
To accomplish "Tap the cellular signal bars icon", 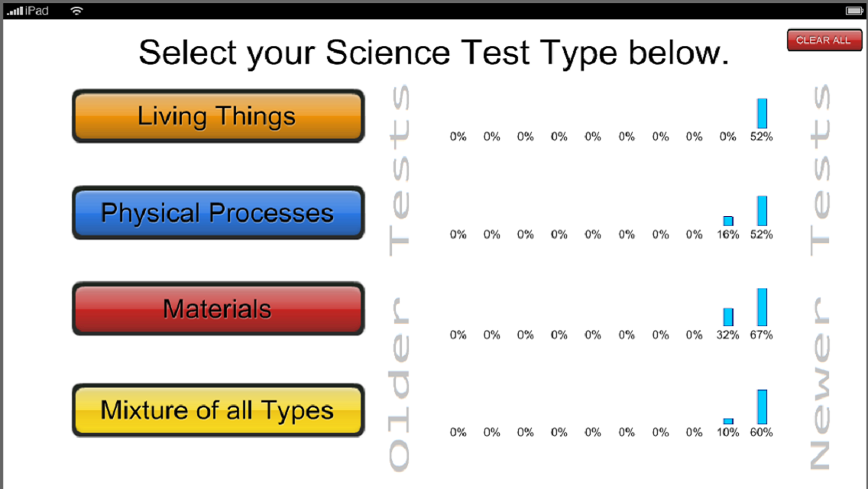I will click(15, 11).
